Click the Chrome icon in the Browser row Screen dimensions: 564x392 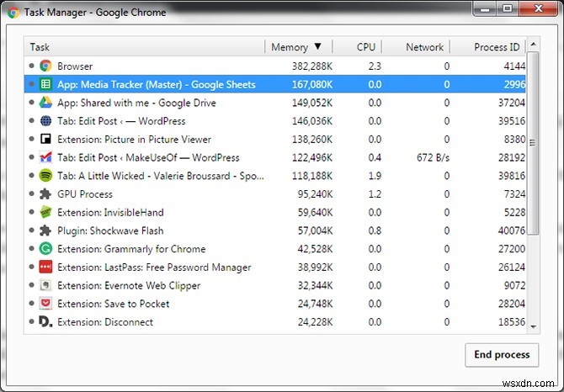(45, 66)
